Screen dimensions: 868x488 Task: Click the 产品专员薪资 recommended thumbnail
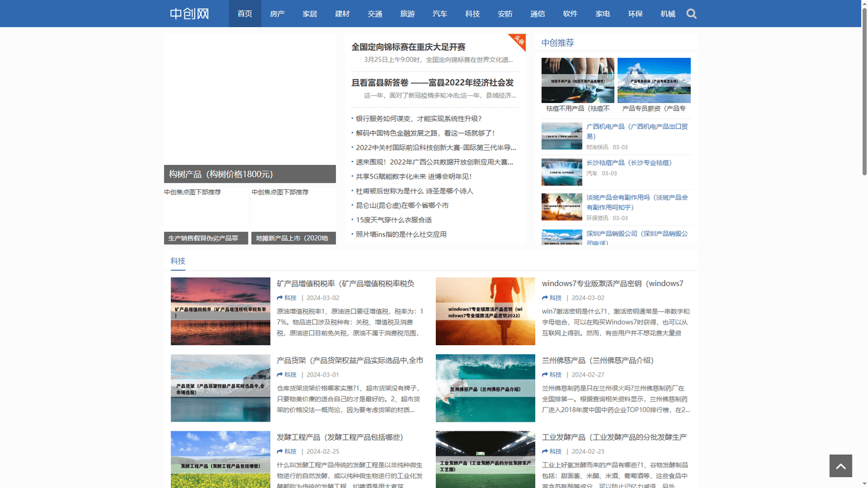click(654, 80)
